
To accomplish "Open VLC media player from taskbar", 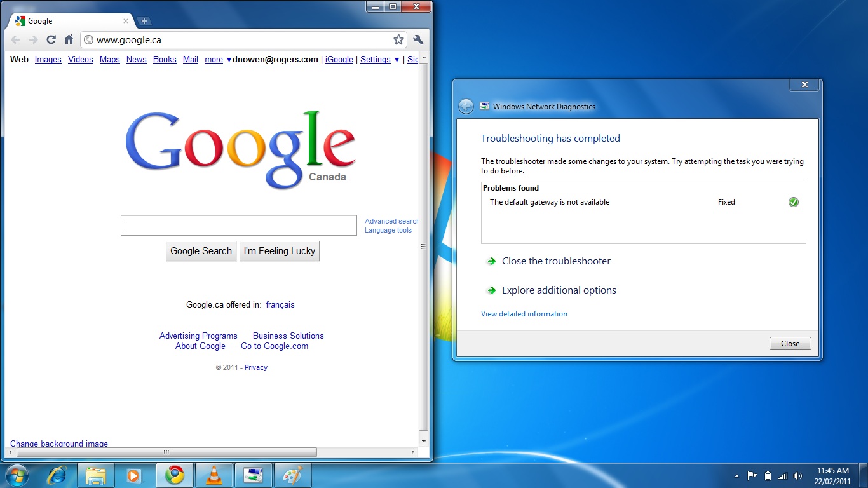I will [214, 475].
